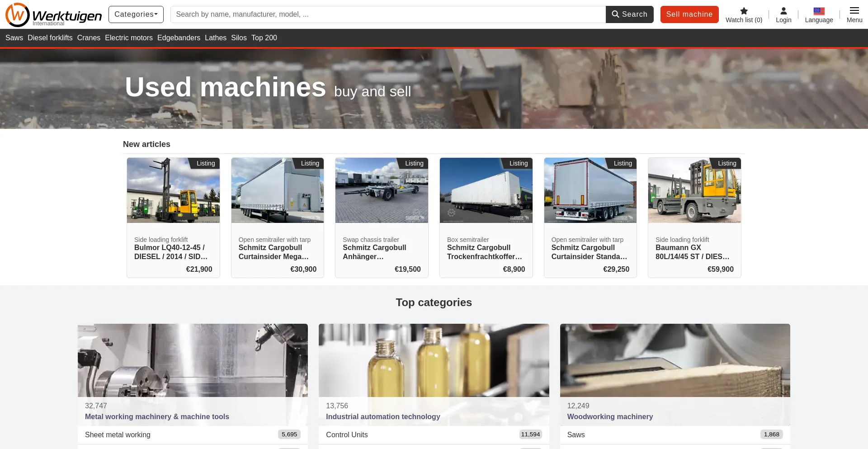Open Industrial automation technology category
The width and height of the screenshot is (868, 449).
click(x=383, y=417)
